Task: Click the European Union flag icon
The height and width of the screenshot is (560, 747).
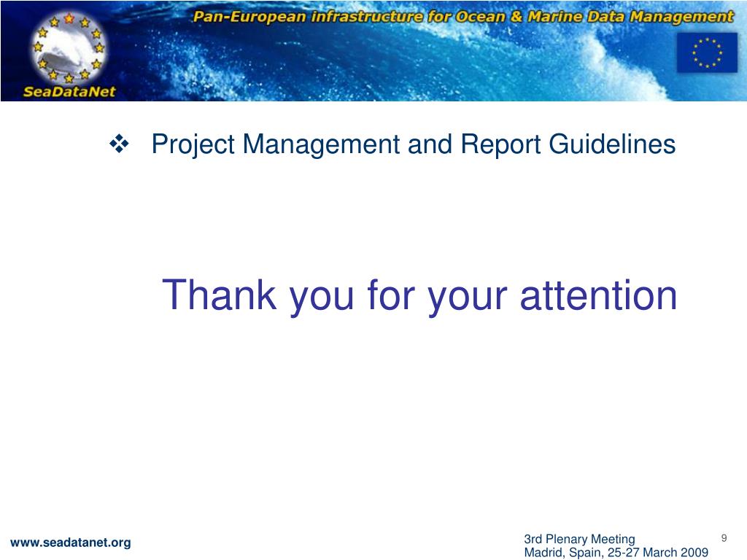Action: pyautogui.click(x=707, y=52)
